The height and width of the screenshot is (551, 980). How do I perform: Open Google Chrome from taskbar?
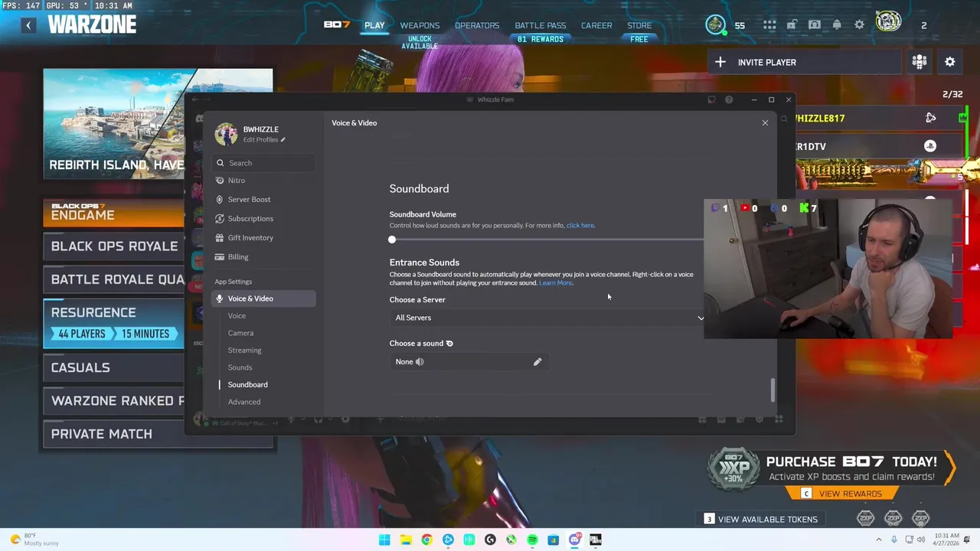pyautogui.click(x=426, y=540)
